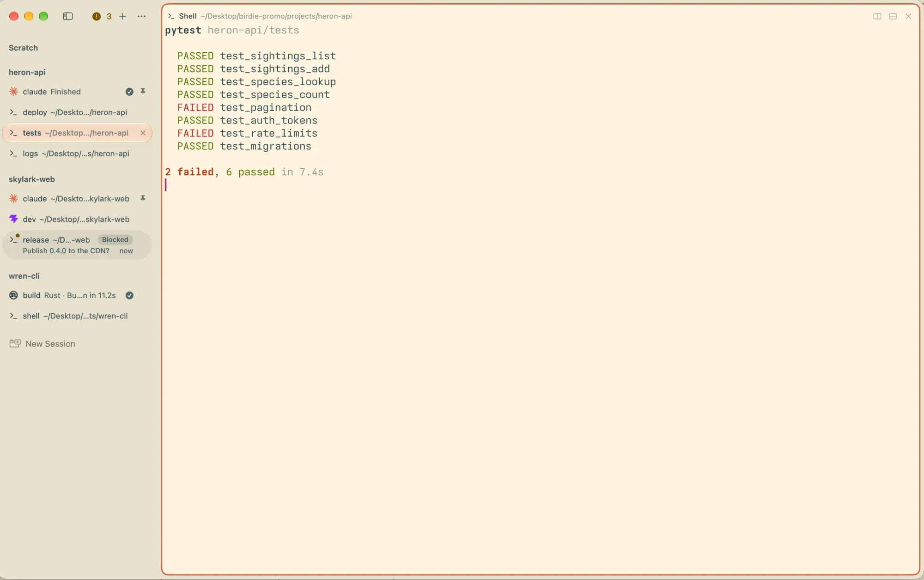Image resolution: width=924 pixels, height=580 pixels.
Task: Click the New Session folder icon
Action: click(15, 343)
